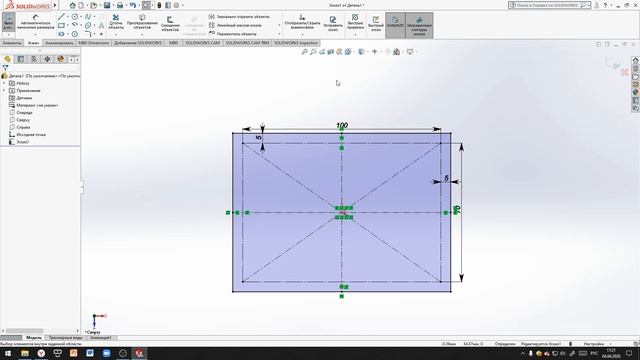Expand the History node in tree
This screenshot has width=640, height=360.
4,83
